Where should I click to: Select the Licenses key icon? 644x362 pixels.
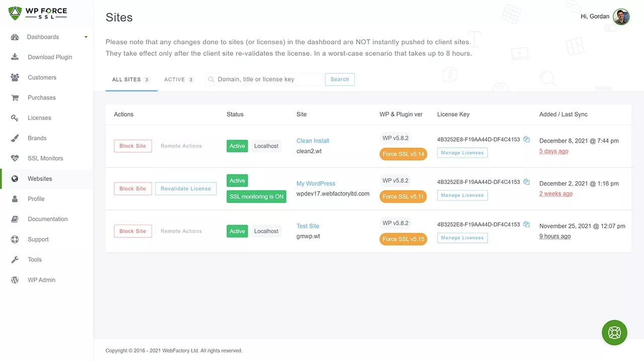click(15, 118)
